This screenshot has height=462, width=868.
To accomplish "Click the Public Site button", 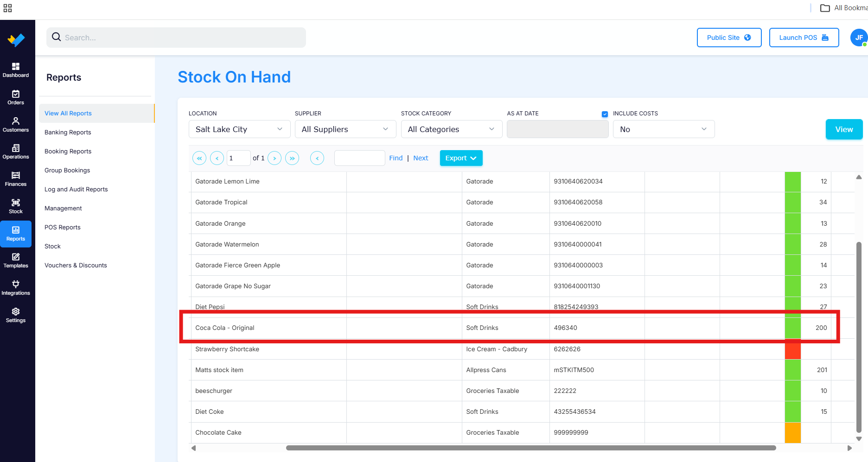I will [729, 38].
